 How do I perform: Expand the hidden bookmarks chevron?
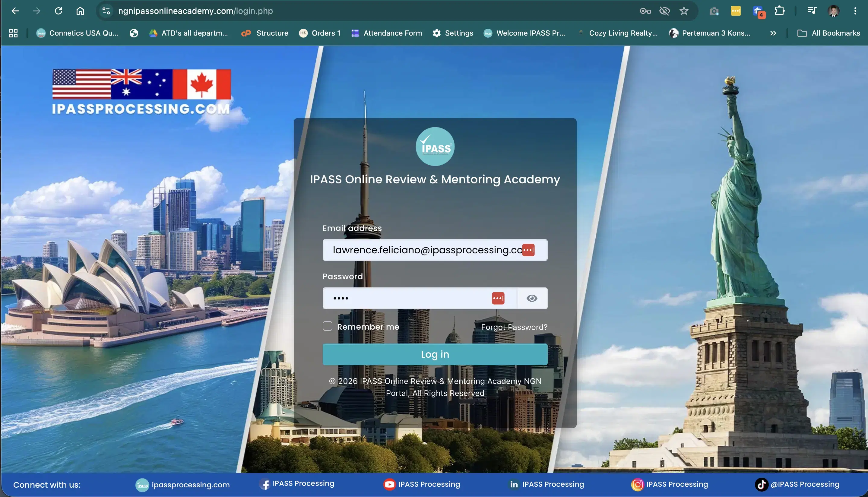point(773,33)
